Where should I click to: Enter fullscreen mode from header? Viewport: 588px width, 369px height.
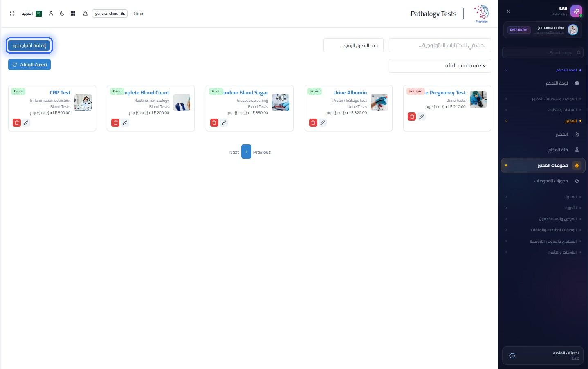tap(12, 13)
